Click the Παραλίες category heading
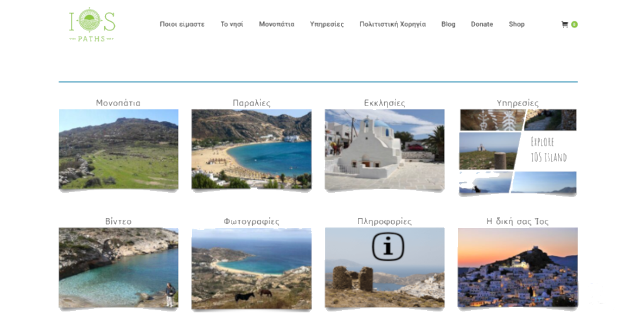The width and height of the screenshot is (644, 314). 252,103
